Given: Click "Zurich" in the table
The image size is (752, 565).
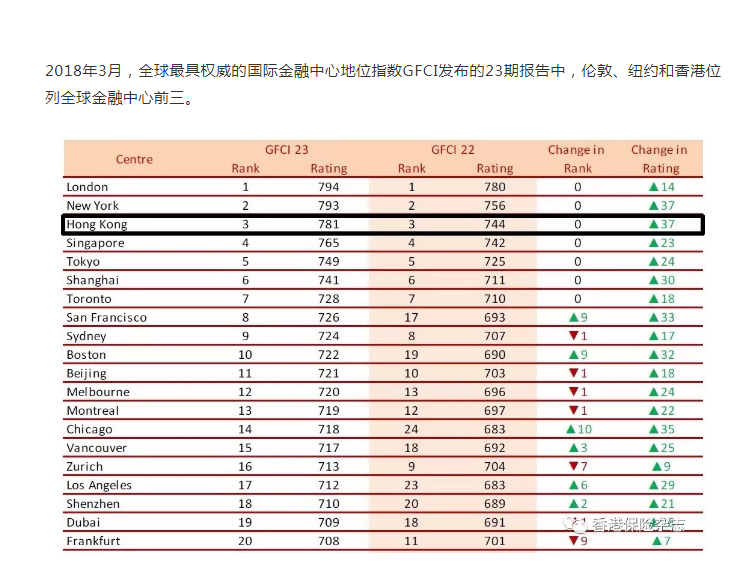Looking at the screenshot, I should pyautogui.click(x=84, y=467).
